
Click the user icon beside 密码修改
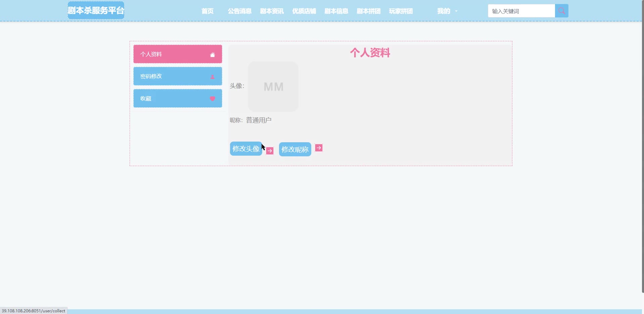click(x=213, y=77)
